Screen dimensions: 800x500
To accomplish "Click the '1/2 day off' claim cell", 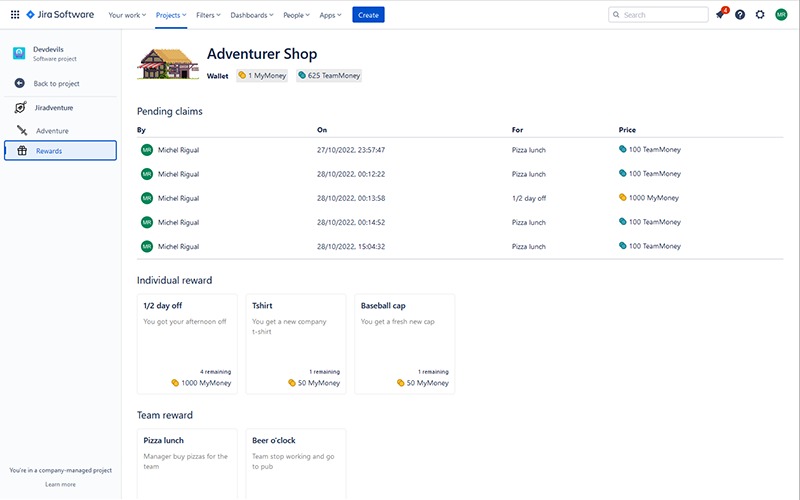I will 529,198.
